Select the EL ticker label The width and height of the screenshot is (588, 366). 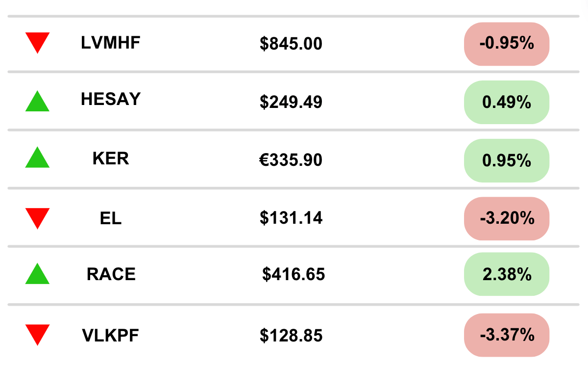click(x=111, y=218)
